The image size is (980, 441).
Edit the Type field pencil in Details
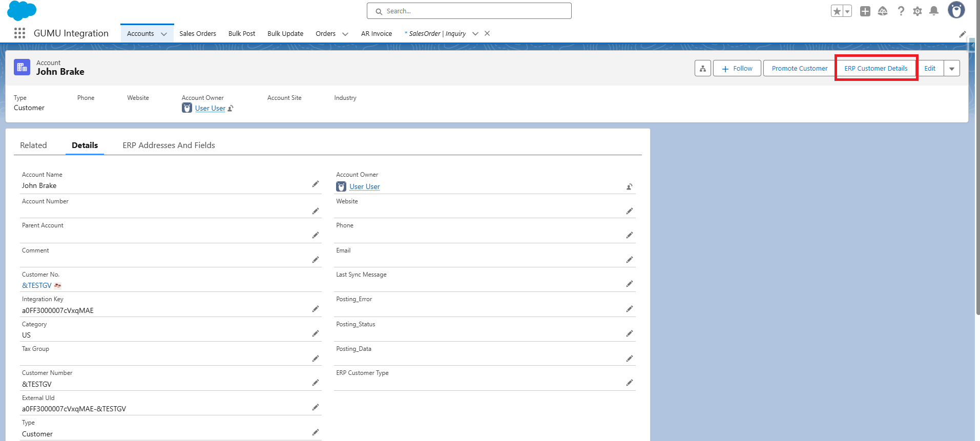pos(316,432)
